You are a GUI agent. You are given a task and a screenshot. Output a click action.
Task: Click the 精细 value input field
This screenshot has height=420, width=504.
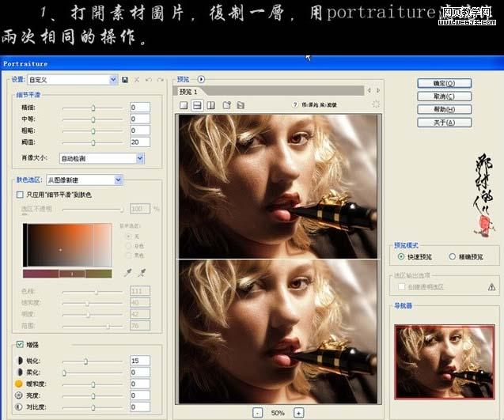click(140, 108)
